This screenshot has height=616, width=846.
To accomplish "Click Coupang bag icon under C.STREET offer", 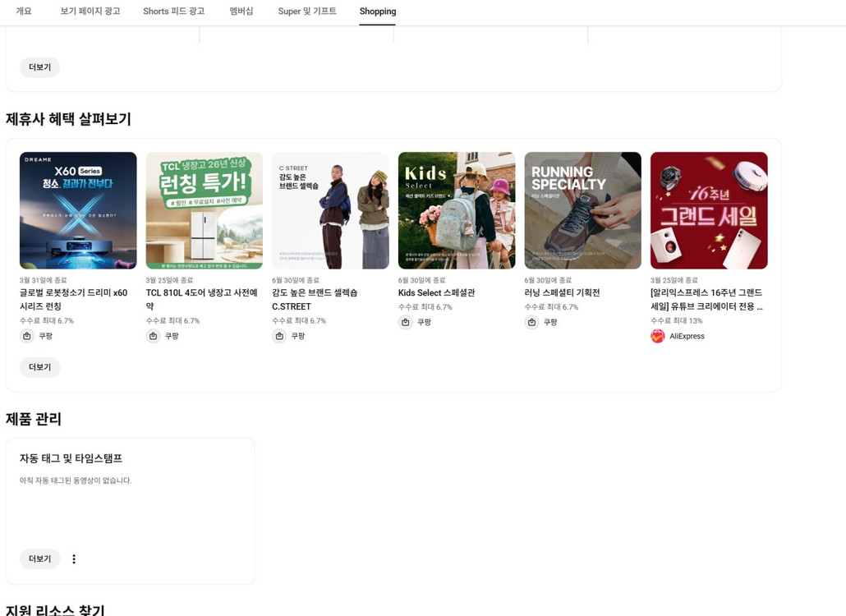I will (279, 336).
